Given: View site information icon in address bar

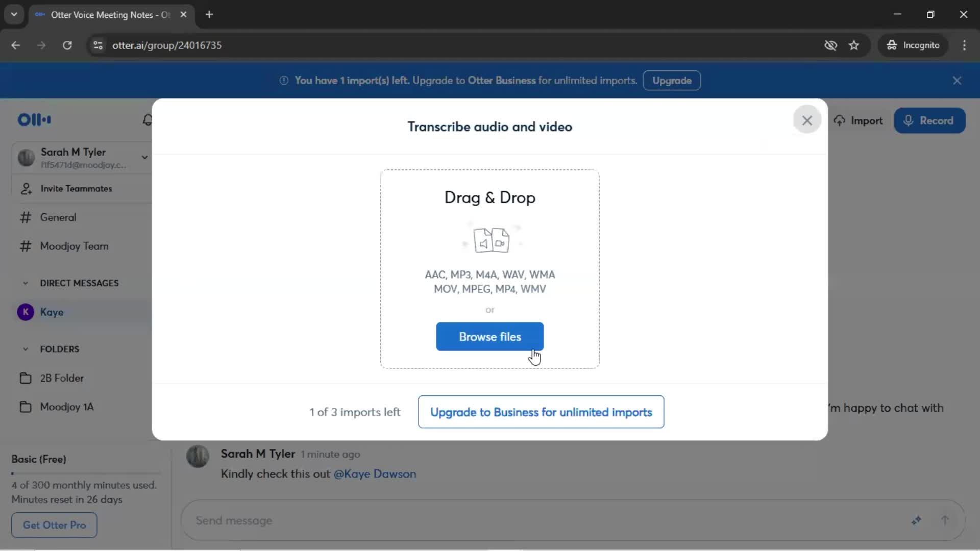Looking at the screenshot, I should click(98, 45).
